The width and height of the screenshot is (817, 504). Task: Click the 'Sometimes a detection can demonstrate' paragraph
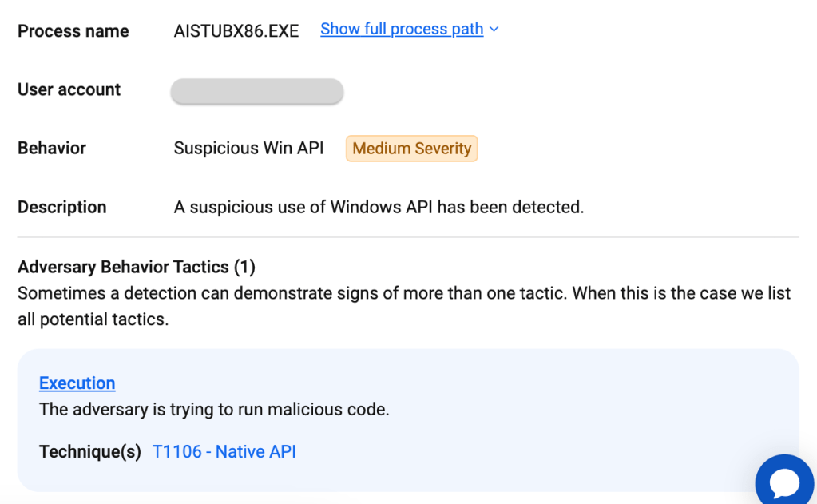404,306
